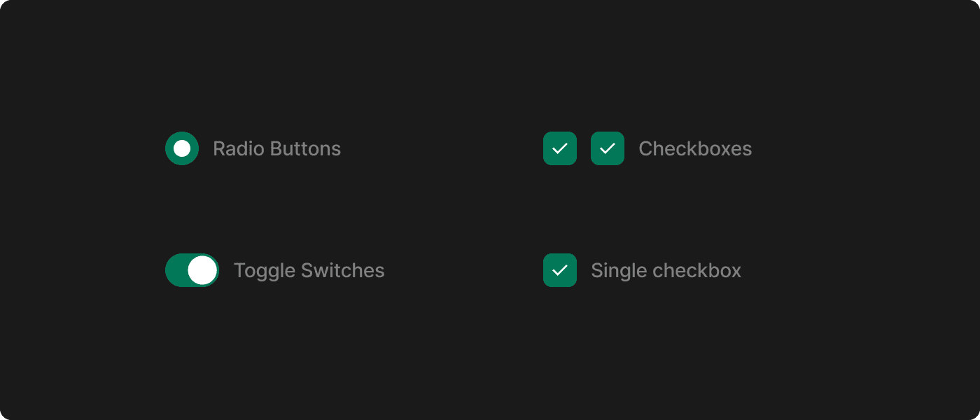Image resolution: width=980 pixels, height=420 pixels.
Task: Click the Toggle Switches label text
Action: pyautogui.click(x=309, y=270)
